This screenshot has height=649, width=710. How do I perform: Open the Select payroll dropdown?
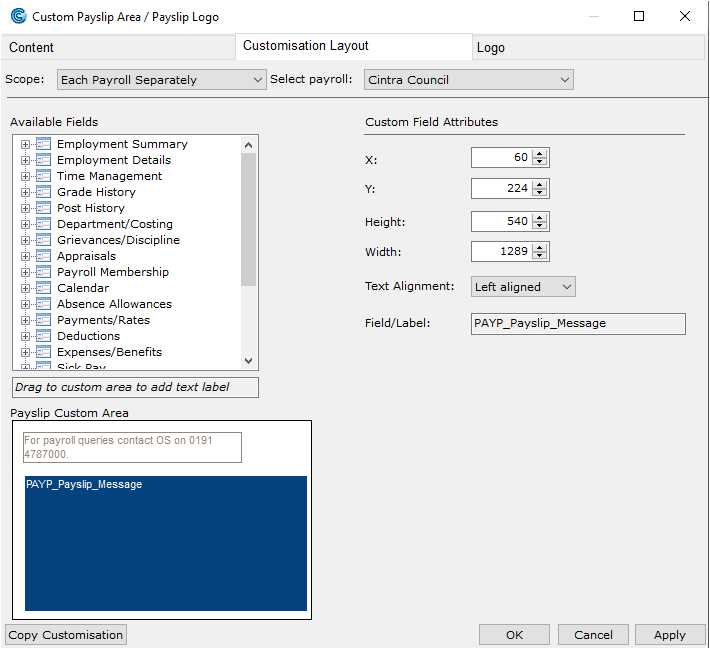click(x=468, y=80)
